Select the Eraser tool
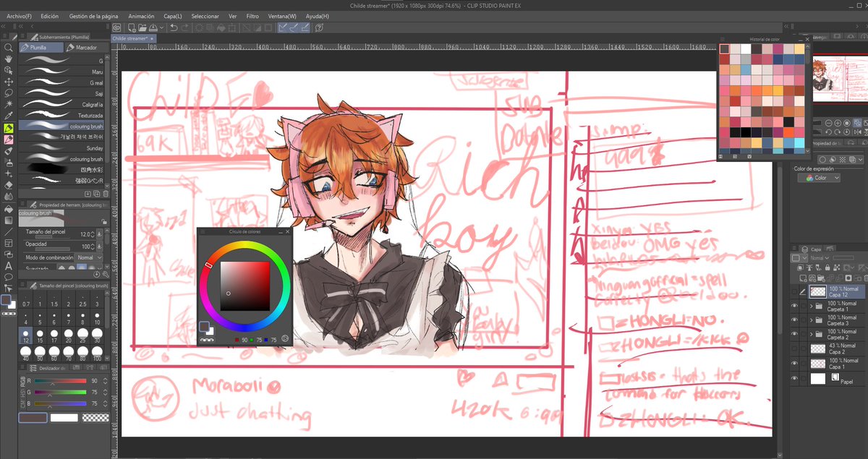Viewport: 868px width, 459px height. (x=9, y=185)
